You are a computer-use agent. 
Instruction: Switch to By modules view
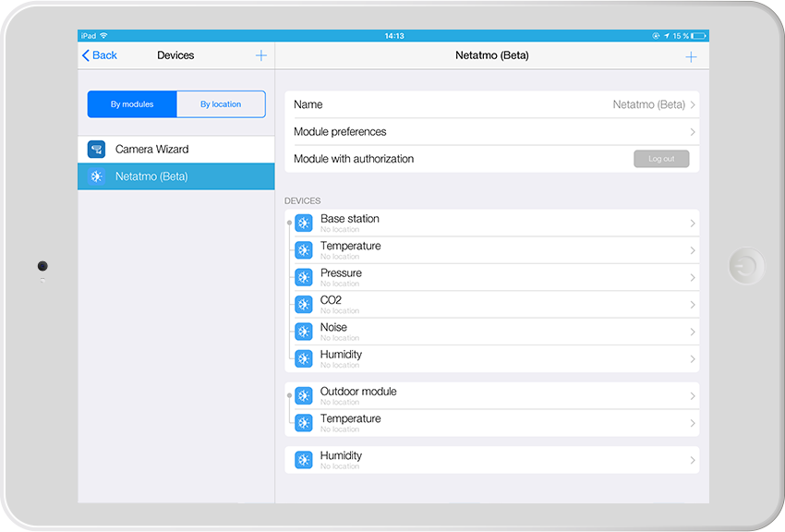pos(132,104)
